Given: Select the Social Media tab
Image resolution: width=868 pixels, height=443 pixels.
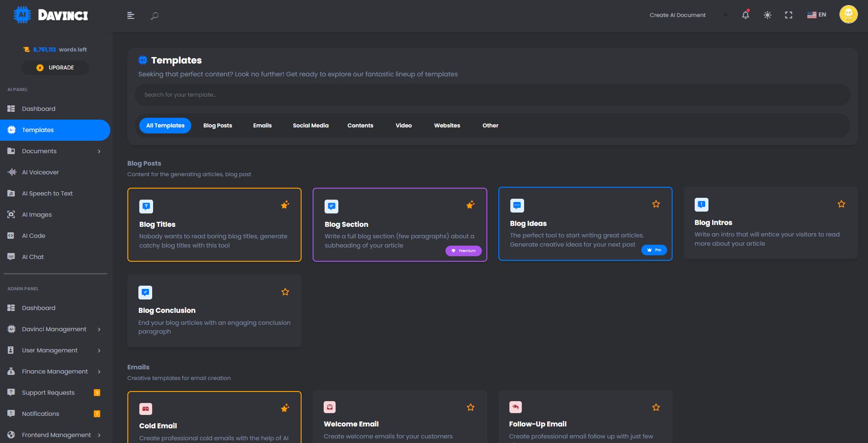Looking at the screenshot, I should pyautogui.click(x=311, y=126).
